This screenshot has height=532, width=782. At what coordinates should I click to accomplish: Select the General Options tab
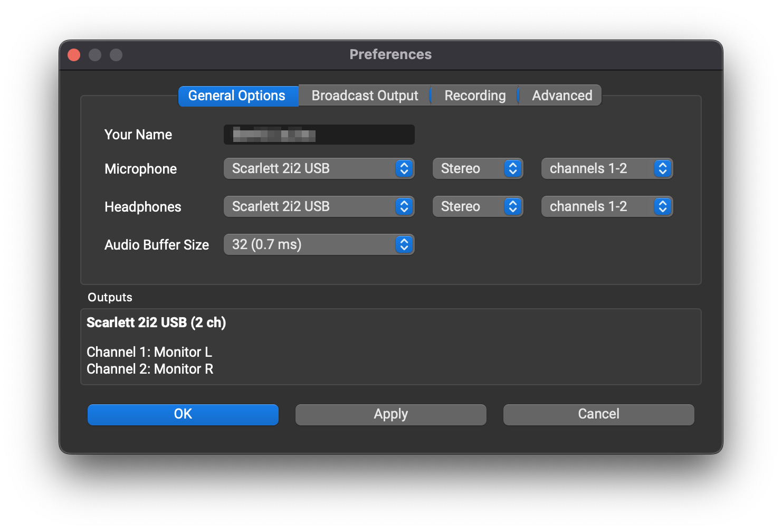pyautogui.click(x=237, y=96)
